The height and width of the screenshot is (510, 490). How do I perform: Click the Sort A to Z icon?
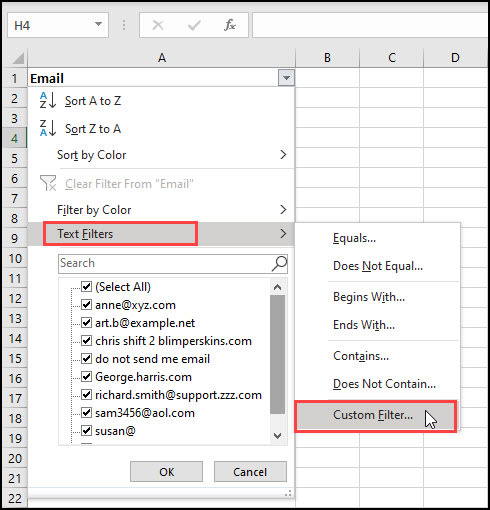click(x=48, y=100)
